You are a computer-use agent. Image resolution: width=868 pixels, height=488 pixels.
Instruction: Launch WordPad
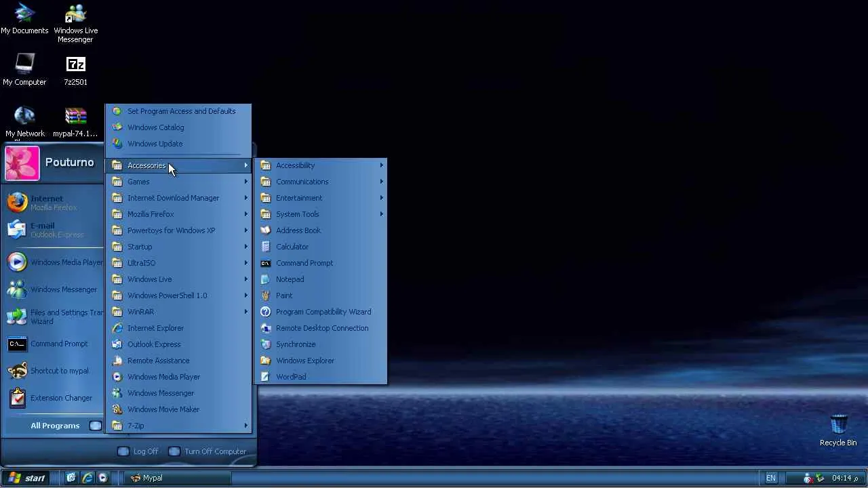[x=321, y=377]
